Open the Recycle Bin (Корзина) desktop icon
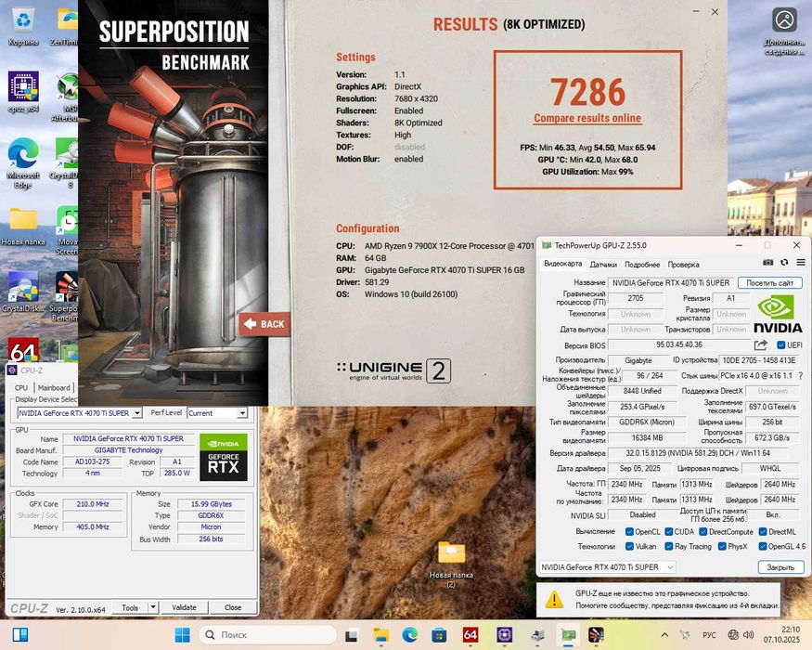The width and height of the screenshot is (812, 650). pyautogui.click(x=23, y=27)
